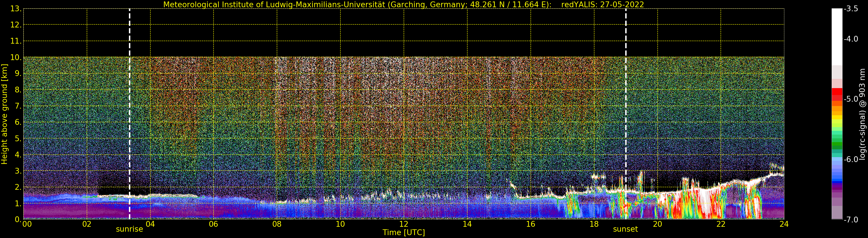Click colorbar tick label '-6.0'
The height and width of the screenshot is (238, 868).
click(x=851, y=159)
